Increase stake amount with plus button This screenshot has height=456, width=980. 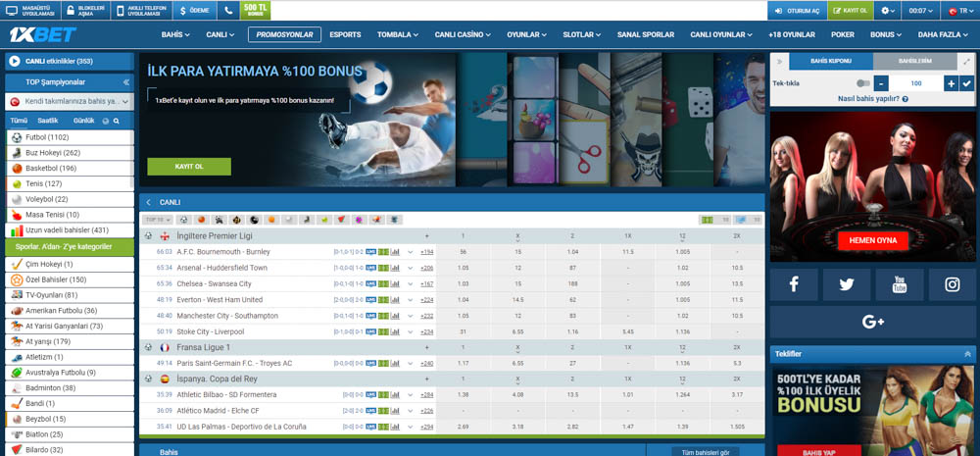click(x=951, y=83)
